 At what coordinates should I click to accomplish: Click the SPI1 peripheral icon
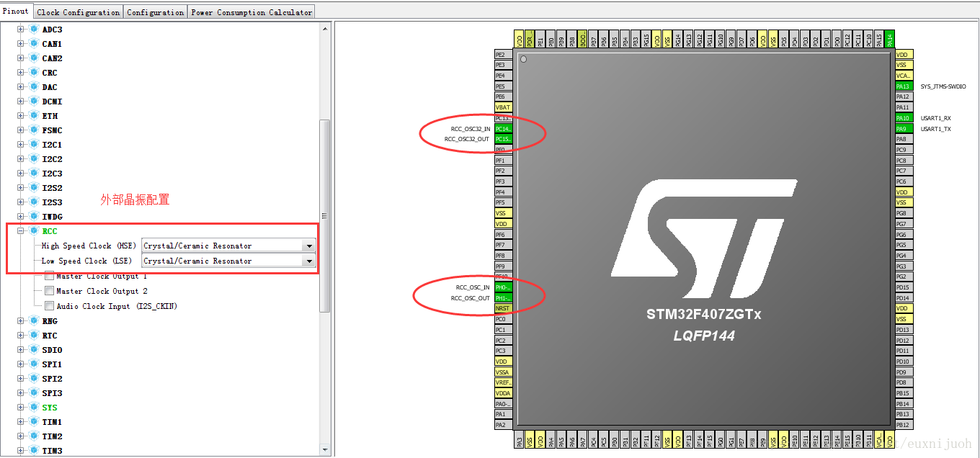pyautogui.click(x=34, y=364)
